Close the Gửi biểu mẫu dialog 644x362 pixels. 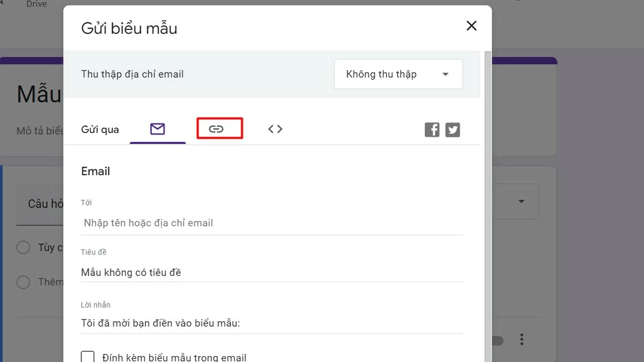[471, 25]
